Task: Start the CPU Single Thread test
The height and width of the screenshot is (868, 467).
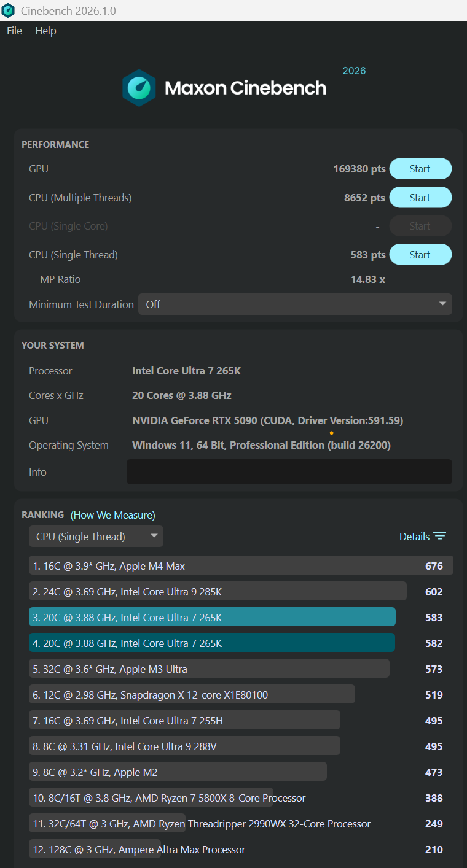Action: [420, 255]
